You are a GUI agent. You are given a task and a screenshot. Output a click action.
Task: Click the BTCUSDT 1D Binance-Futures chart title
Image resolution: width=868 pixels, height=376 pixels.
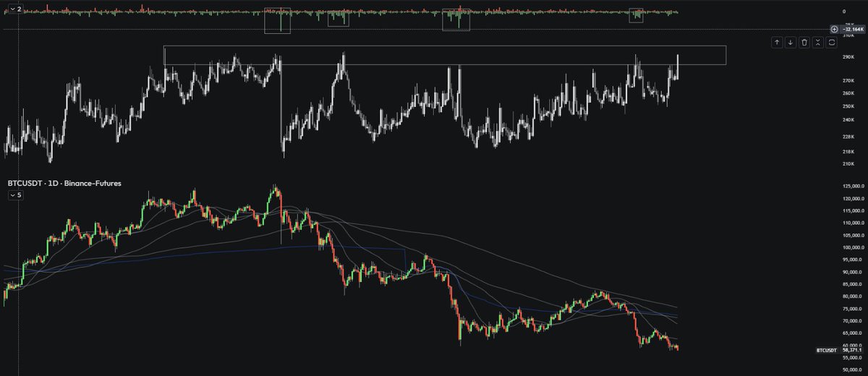point(63,185)
